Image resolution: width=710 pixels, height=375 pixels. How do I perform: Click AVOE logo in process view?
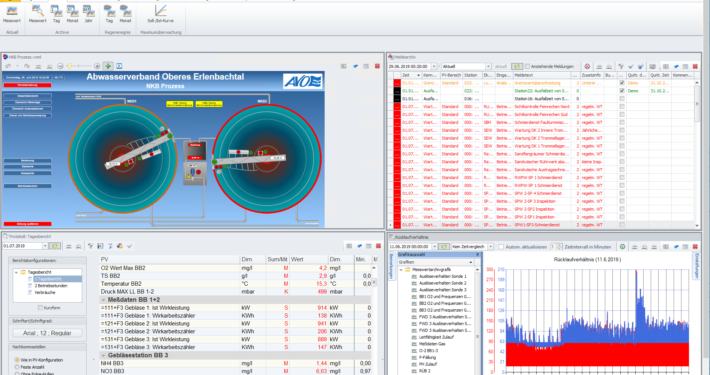(302, 82)
